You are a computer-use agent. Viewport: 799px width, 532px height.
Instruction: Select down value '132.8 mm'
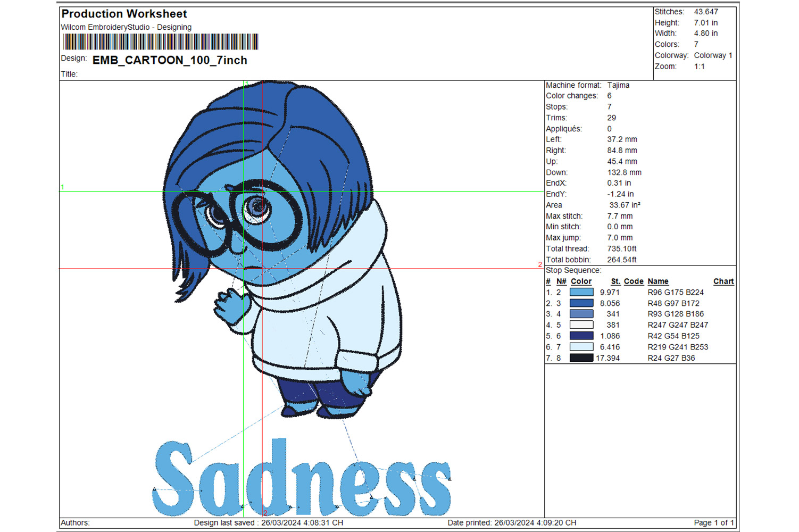624,172
